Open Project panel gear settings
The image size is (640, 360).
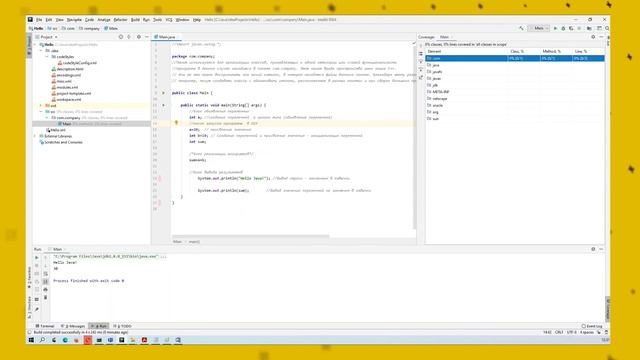[x=139, y=37]
